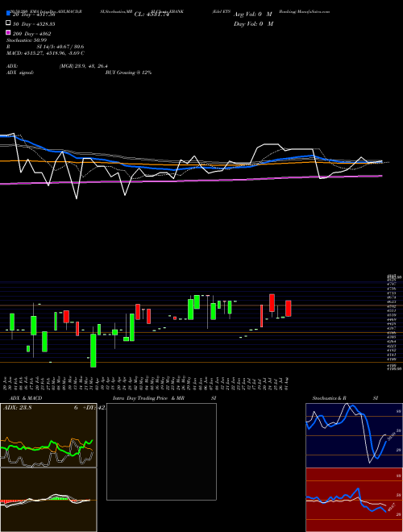Click the ADX line chart panel

48,435
